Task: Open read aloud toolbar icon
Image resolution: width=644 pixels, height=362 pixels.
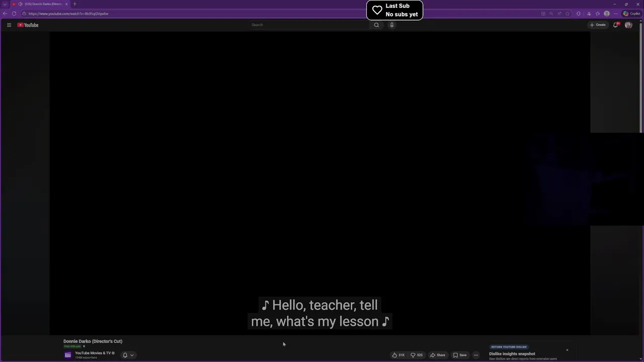Action: click(x=559, y=14)
